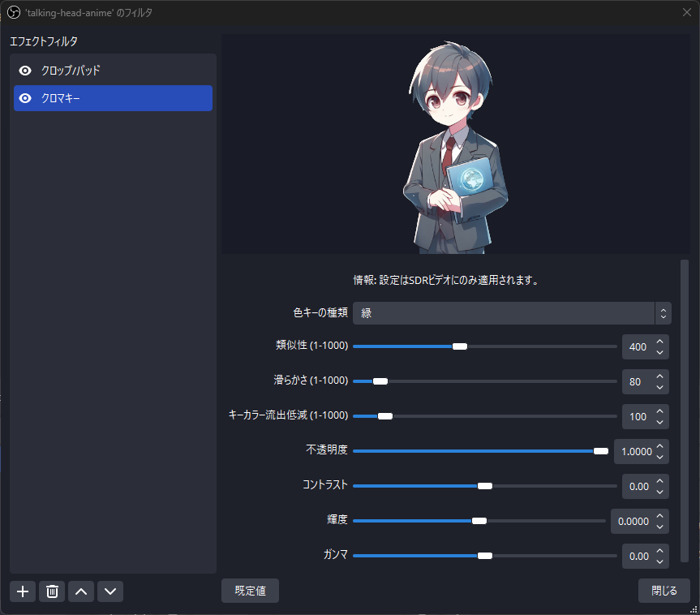
Task: Hide the クロップ/パッド filter
Action: tap(25, 70)
